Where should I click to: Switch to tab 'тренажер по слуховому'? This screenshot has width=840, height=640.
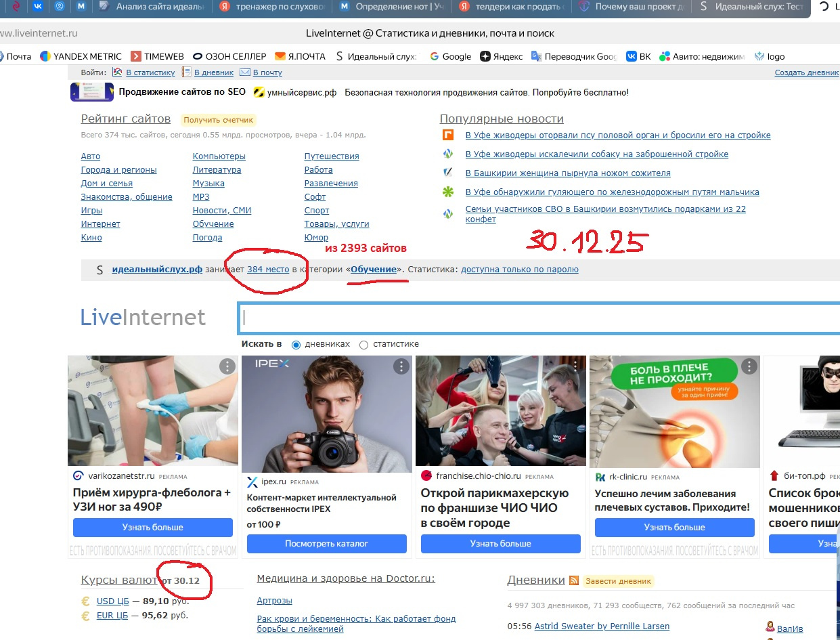(x=272, y=7)
